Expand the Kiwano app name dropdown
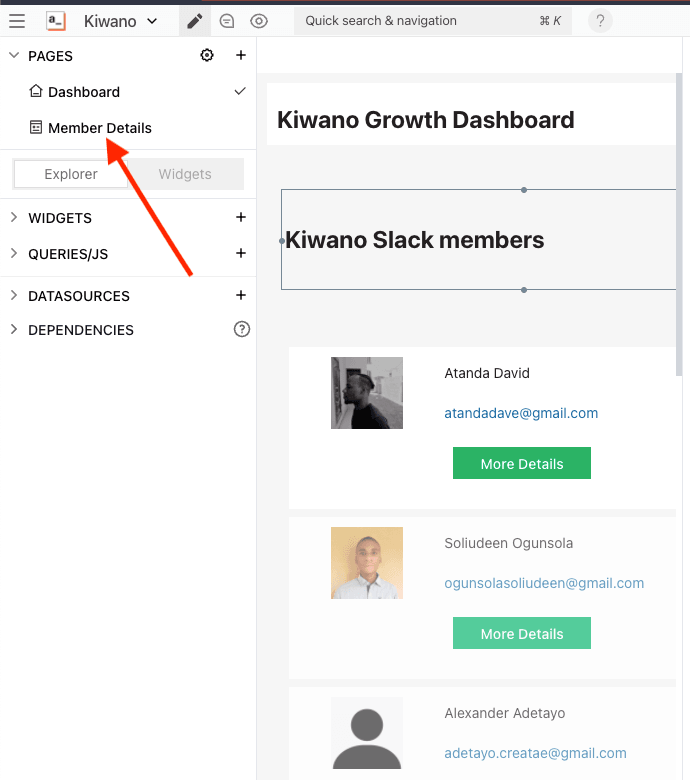The height and width of the screenshot is (780, 690). coord(120,21)
